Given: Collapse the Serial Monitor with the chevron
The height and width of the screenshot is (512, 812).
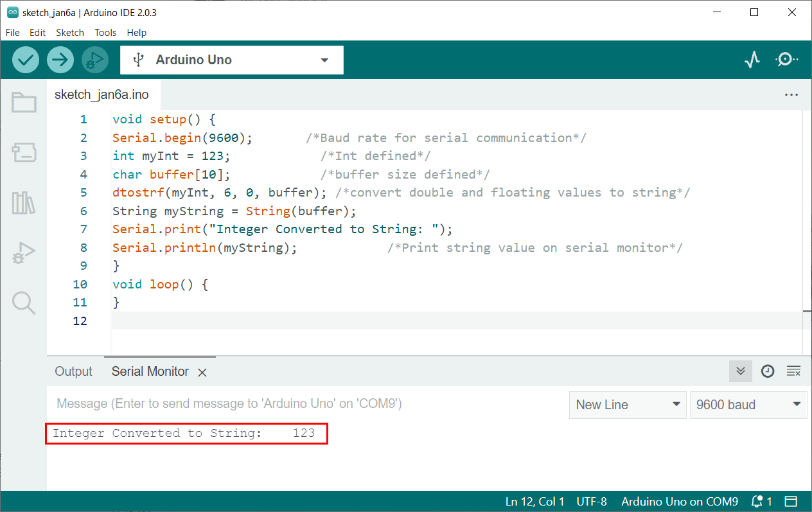Looking at the screenshot, I should click(741, 371).
